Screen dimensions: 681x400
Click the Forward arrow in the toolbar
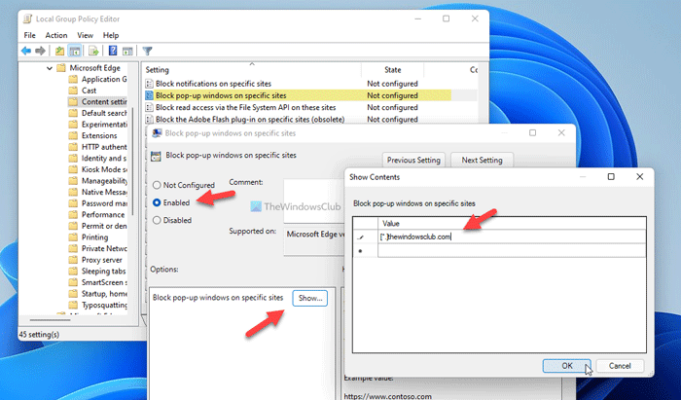tap(40, 51)
